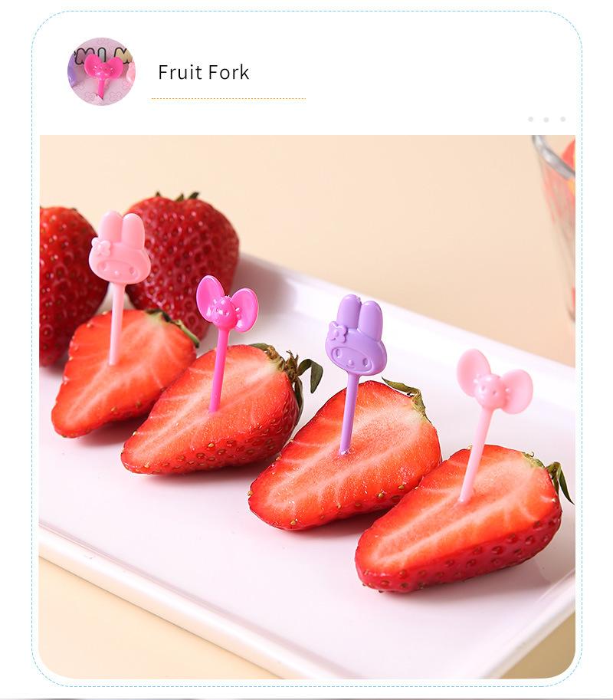The height and width of the screenshot is (700, 613).
Task: Click the dotted orange underline below title
Action: 228,99
